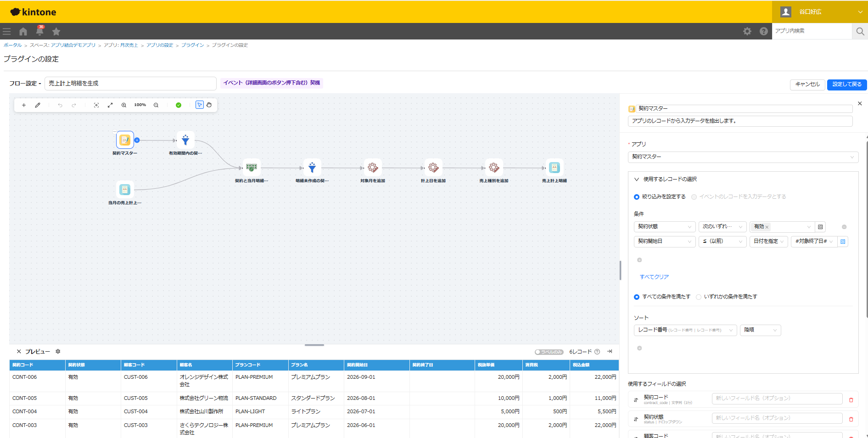This screenshot has width=868, height=438.
Task: Click the pencil edit icon in canvas toolbar
Action: tap(38, 105)
